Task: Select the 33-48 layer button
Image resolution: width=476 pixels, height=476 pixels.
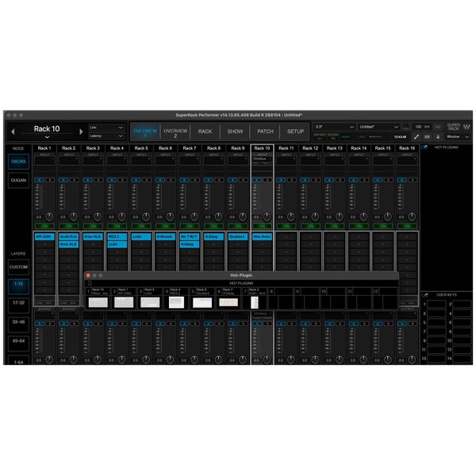Action: click(x=18, y=324)
